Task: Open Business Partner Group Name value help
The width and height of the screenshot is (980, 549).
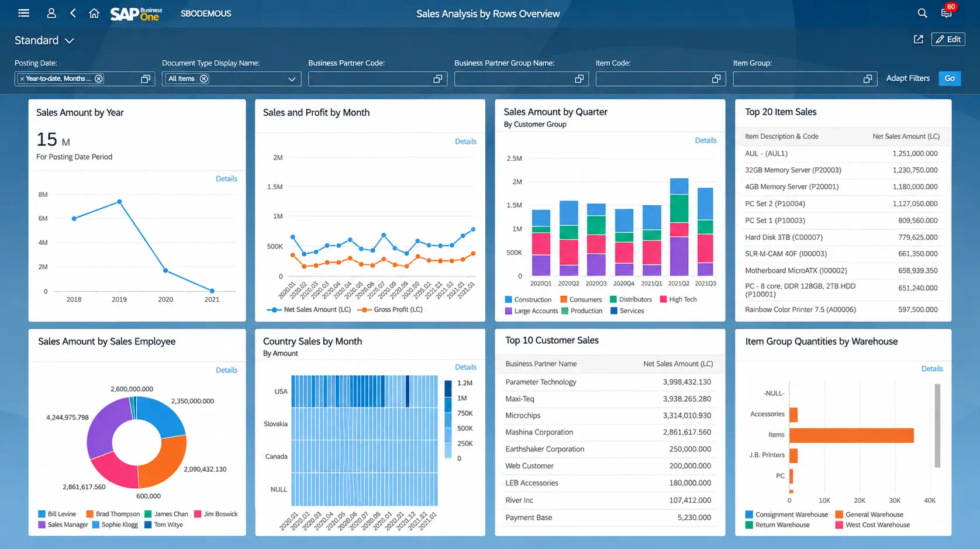Action: pyautogui.click(x=579, y=79)
